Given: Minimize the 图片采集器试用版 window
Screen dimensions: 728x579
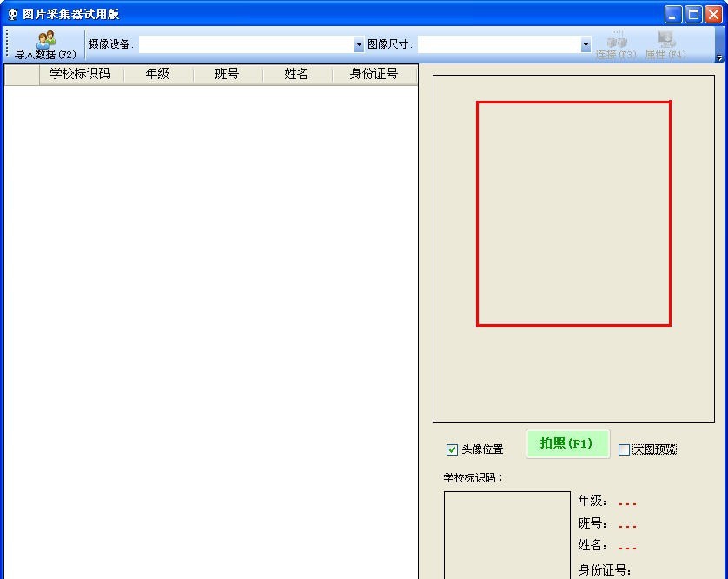Looking at the screenshot, I should pos(672,15).
